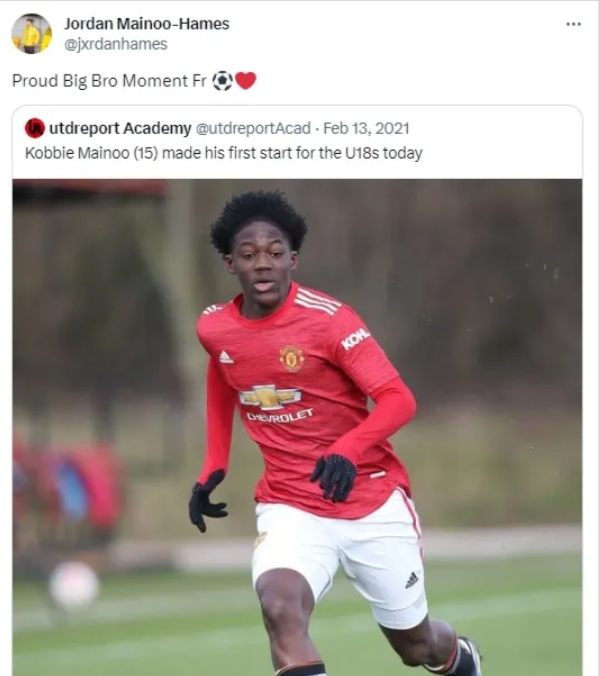The width and height of the screenshot is (599, 676).
Task: Open quoted tweet text about Kobbie Mainoo
Action: coord(223,153)
